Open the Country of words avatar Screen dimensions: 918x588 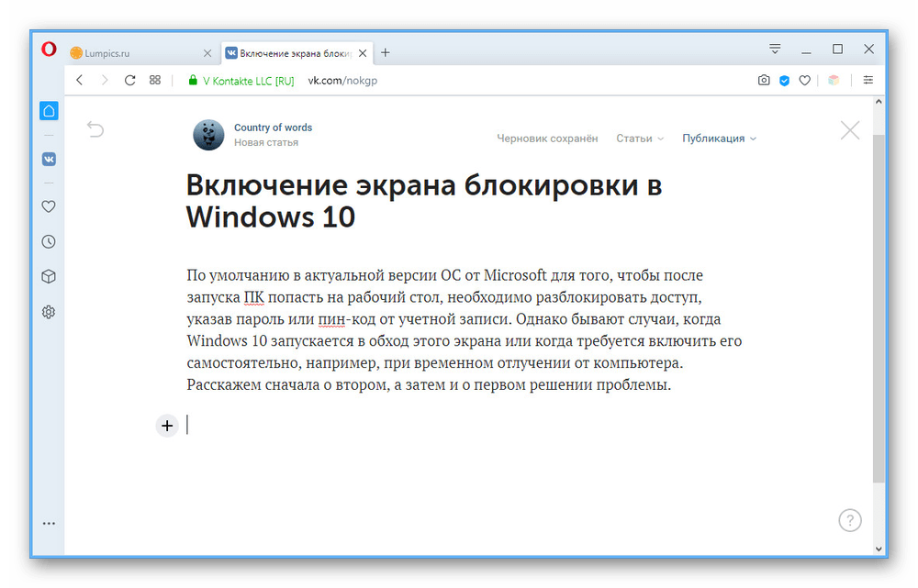click(x=208, y=135)
